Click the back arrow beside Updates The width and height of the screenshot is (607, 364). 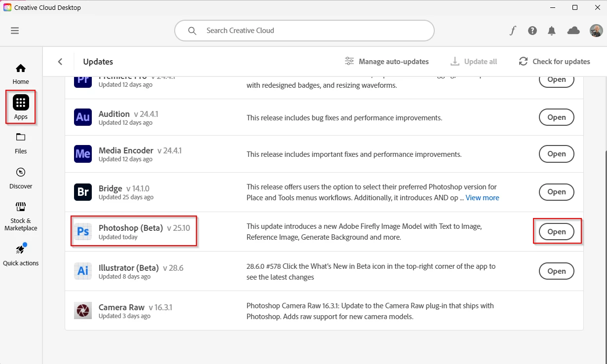pyautogui.click(x=60, y=62)
